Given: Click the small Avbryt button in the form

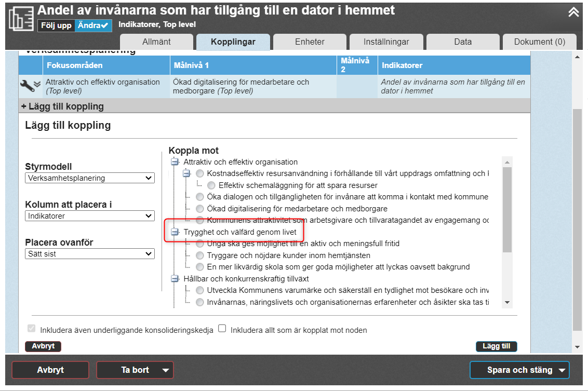Looking at the screenshot, I should point(43,346).
